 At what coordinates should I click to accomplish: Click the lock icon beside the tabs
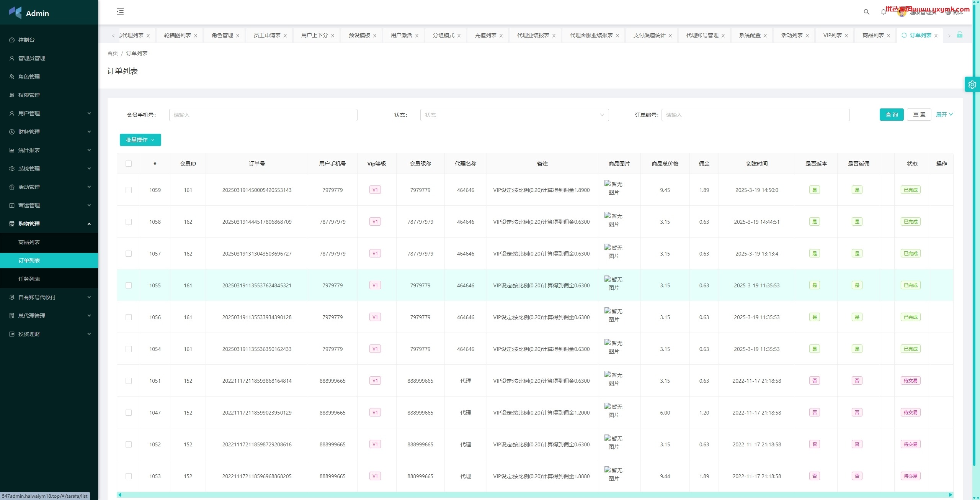coord(960,35)
